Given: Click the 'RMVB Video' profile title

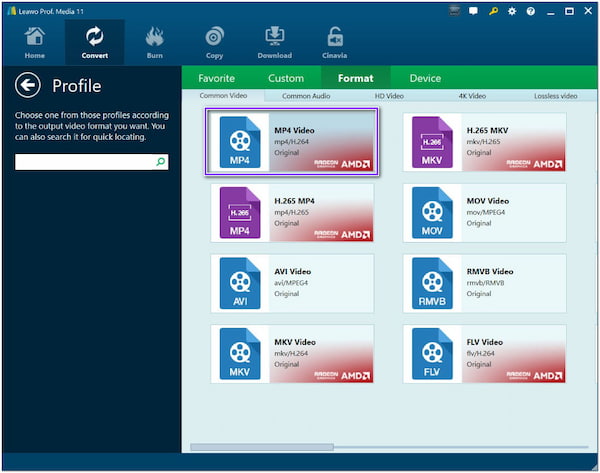Looking at the screenshot, I should point(490,272).
